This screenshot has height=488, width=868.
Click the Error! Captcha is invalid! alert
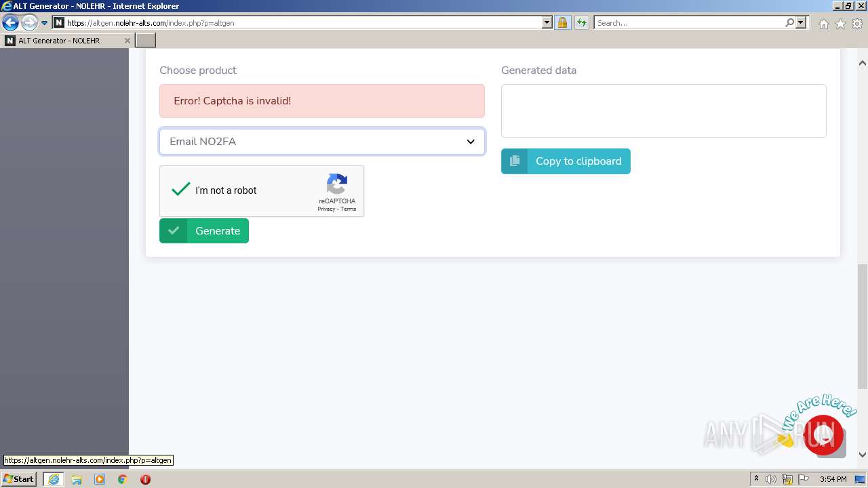[322, 101]
